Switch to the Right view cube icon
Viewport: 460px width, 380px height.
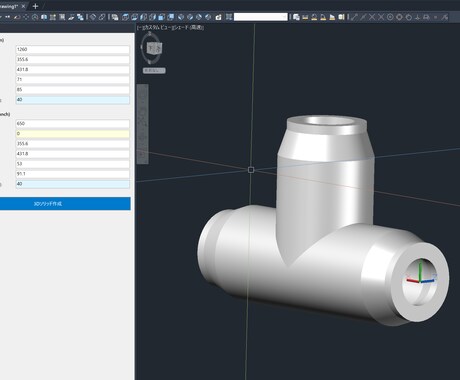pyautogui.click(x=152, y=17)
